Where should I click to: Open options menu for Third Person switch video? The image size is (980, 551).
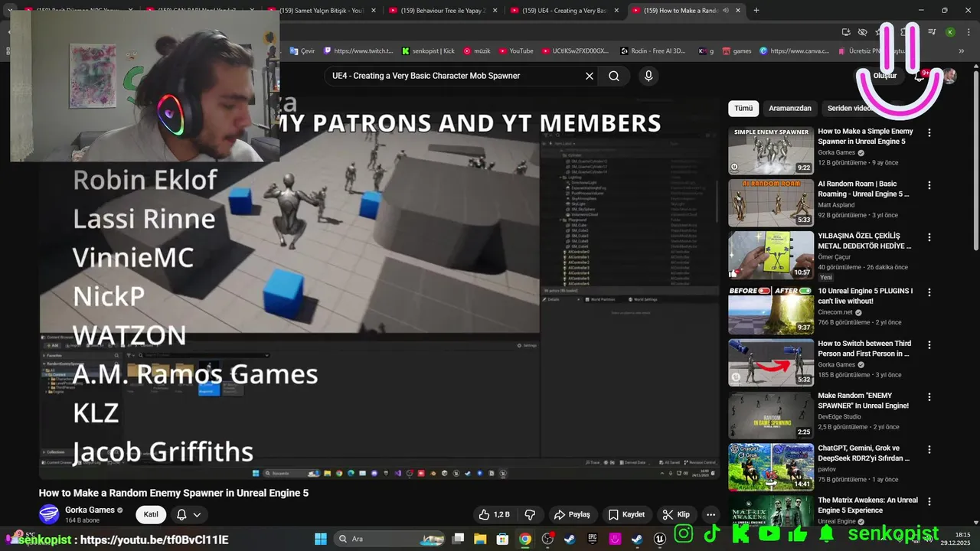coord(929,344)
